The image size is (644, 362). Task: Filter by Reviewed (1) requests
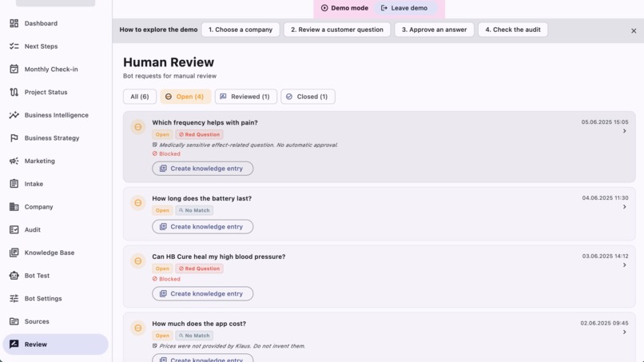[245, 97]
